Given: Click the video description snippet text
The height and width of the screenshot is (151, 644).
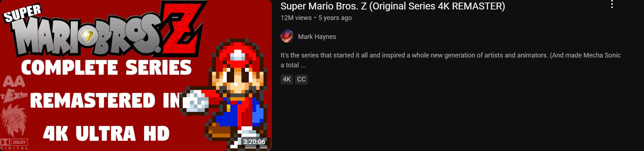Looking at the screenshot, I should point(451,60).
